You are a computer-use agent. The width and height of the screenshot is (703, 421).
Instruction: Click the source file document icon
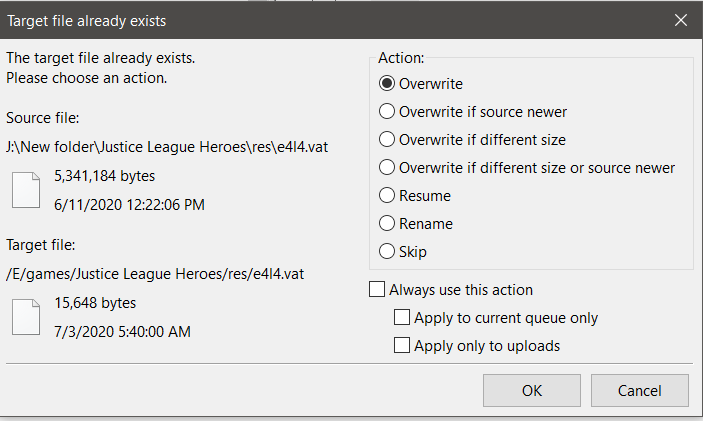pyautogui.click(x=26, y=190)
